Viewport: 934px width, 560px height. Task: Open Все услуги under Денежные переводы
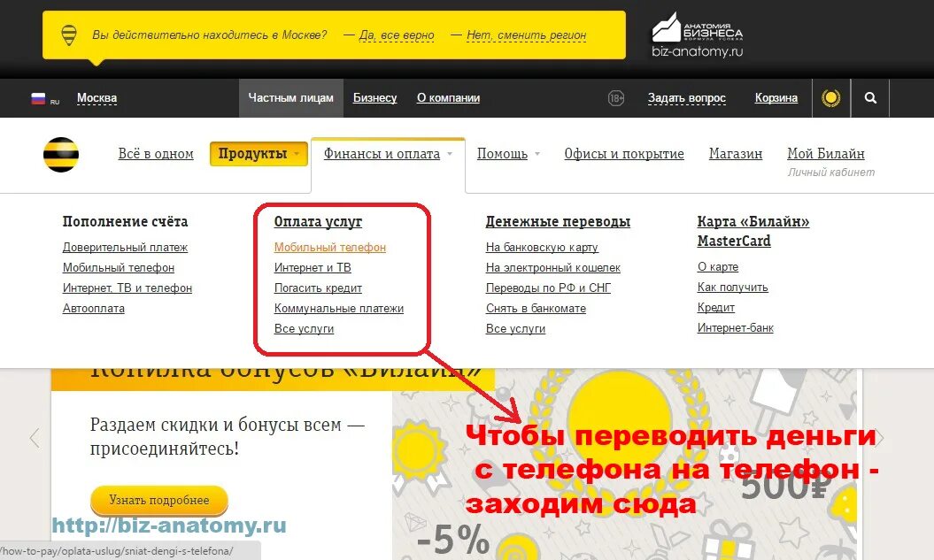(x=515, y=328)
